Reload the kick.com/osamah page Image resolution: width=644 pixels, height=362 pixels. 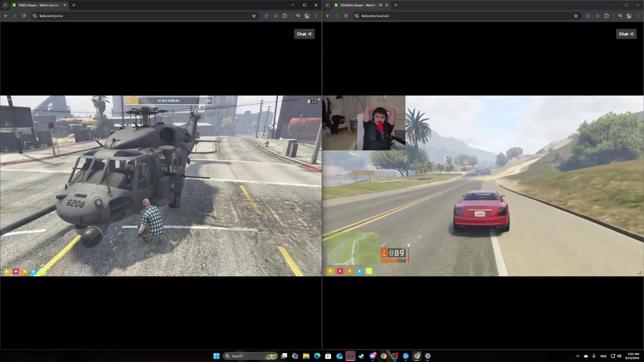tap(346, 16)
